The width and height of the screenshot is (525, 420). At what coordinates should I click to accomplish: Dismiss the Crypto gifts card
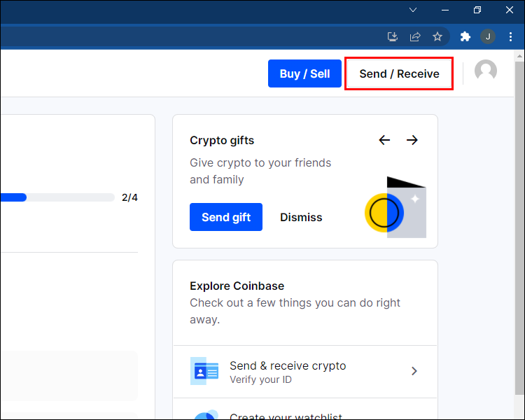pyautogui.click(x=301, y=217)
